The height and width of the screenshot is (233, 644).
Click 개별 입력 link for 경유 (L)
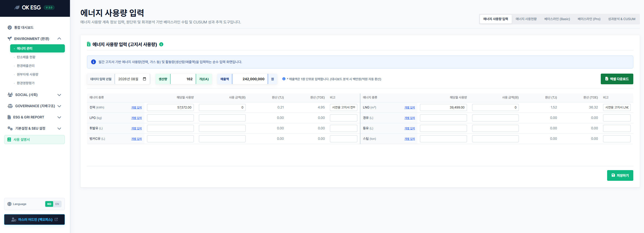(x=409, y=118)
